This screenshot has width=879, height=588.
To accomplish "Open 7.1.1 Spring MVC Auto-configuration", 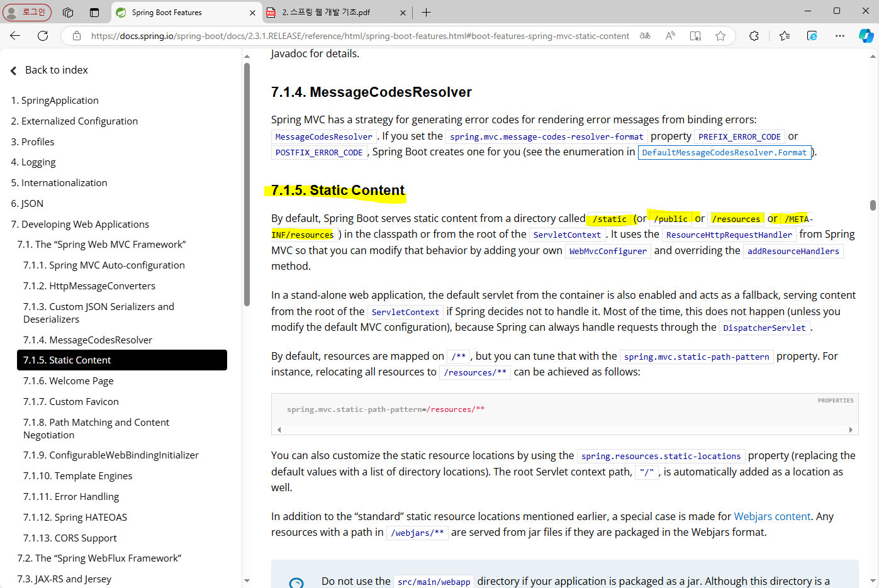I will 104,265.
